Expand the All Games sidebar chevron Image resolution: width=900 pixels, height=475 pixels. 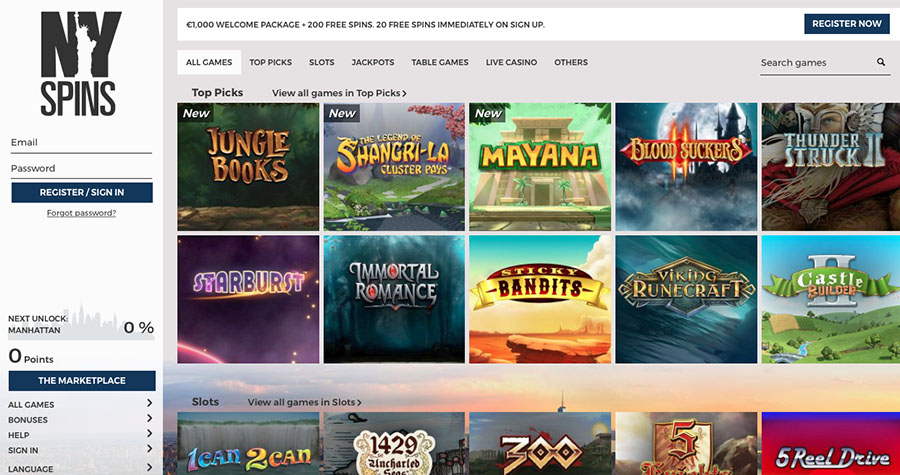click(149, 403)
